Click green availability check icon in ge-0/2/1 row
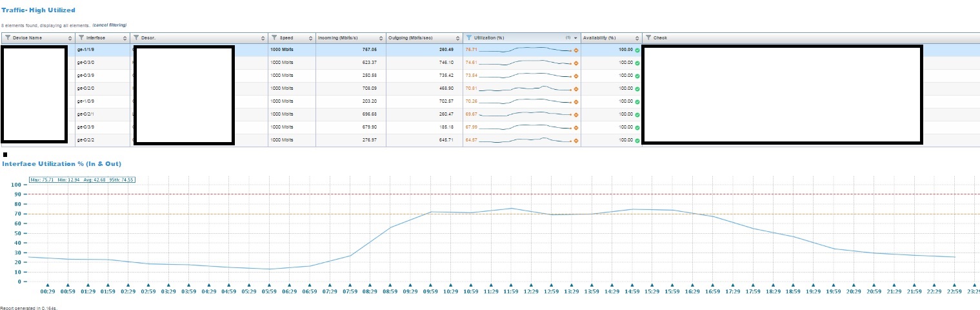This screenshot has width=980, height=310. pos(637,114)
